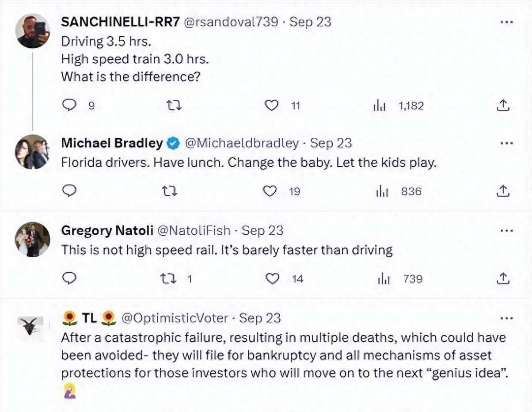Share Gregory Natoli's tweet

tap(503, 278)
